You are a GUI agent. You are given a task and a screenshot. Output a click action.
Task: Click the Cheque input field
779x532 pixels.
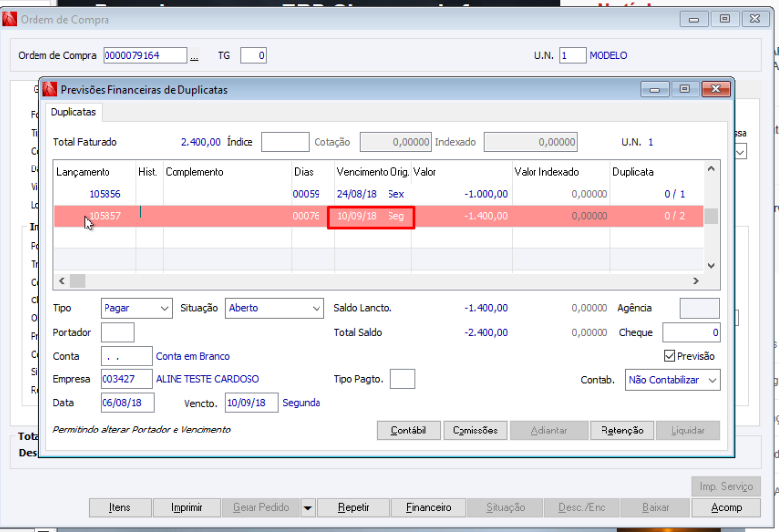[691, 333]
